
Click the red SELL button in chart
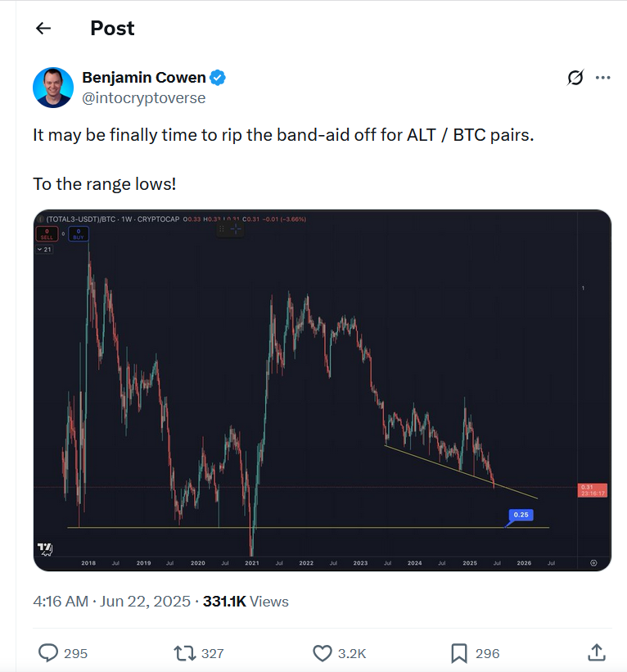[47, 234]
